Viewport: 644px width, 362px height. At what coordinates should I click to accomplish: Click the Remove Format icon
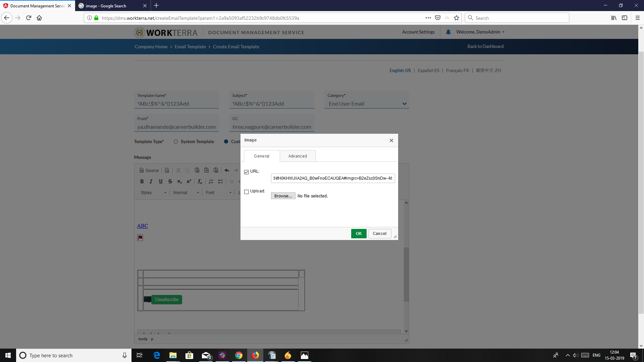[200, 181]
